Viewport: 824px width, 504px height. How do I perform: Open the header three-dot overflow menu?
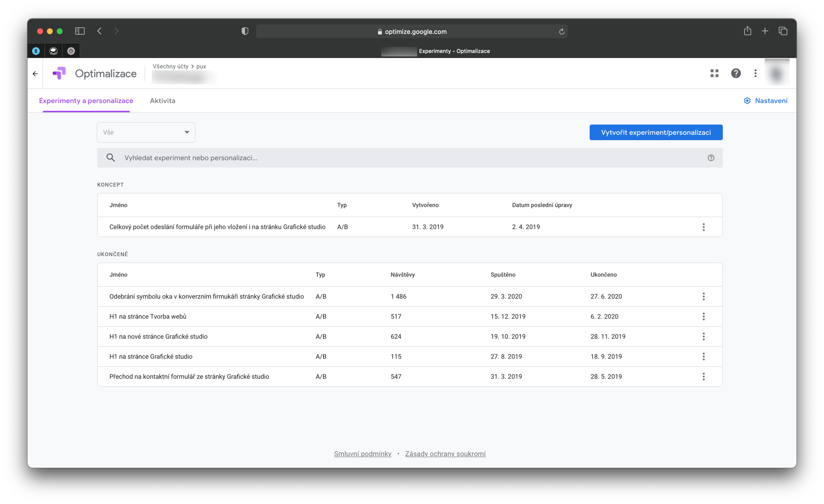coord(755,73)
